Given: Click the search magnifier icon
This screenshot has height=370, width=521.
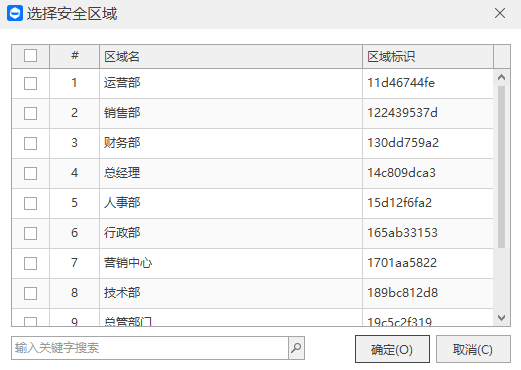Looking at the screenshot, I should click(296, 348).
